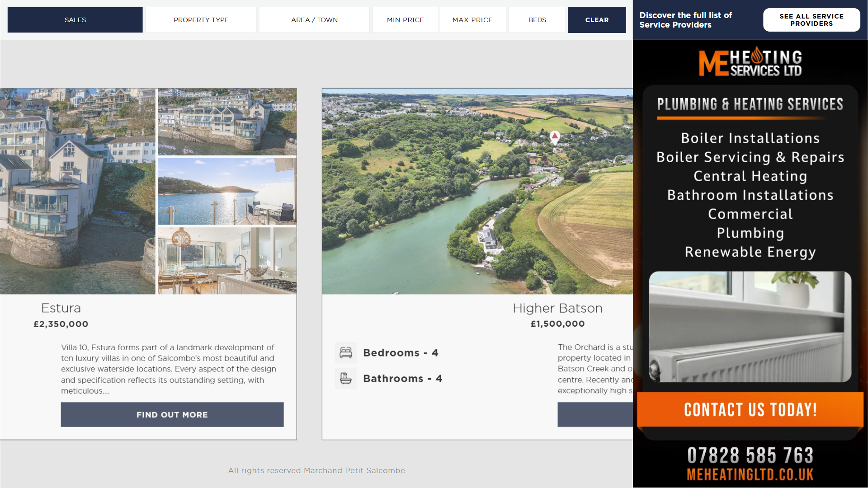Image resolution: width=868 pixels, height=488 pixels.
Task: Open the Estura main building photo
Action: point(77,191)
